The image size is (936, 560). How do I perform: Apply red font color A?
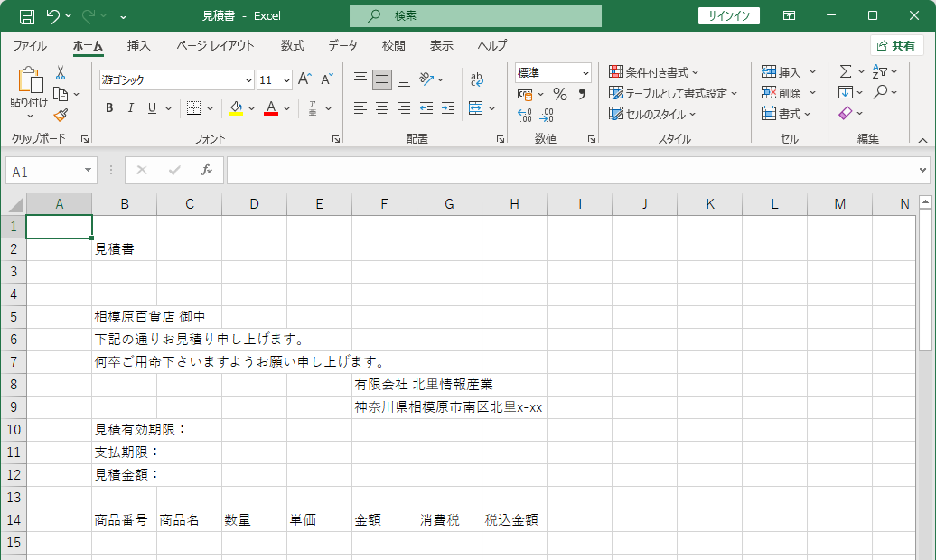pos(271,108)
